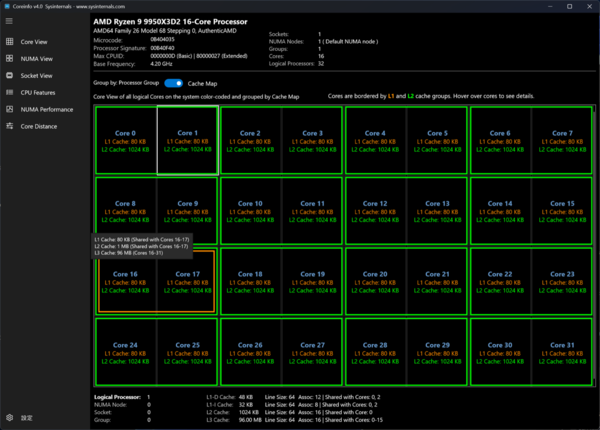The width and height of the screenshot is (600, 430).
Task: Open the CPU Features page
Action: click(38, 92)
